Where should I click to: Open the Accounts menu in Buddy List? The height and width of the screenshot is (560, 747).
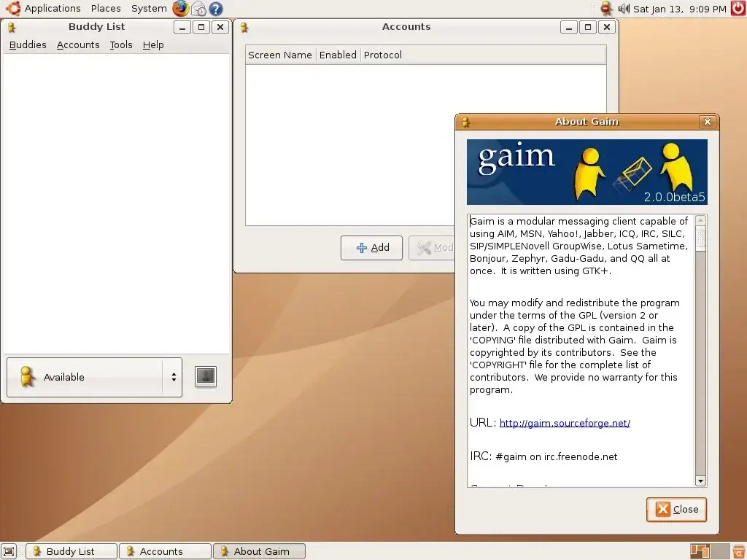pyautogui.click(x=78, y=44)
